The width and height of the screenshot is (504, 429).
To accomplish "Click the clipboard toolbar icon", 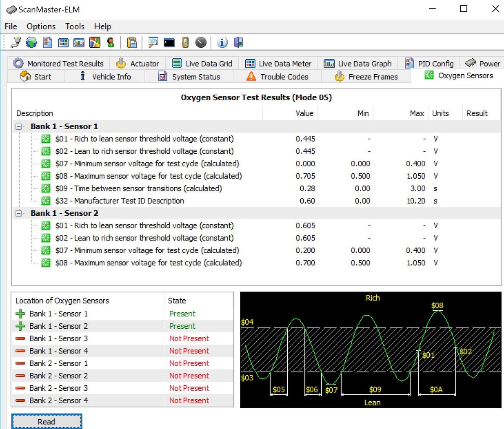I will tap(132, 42).
